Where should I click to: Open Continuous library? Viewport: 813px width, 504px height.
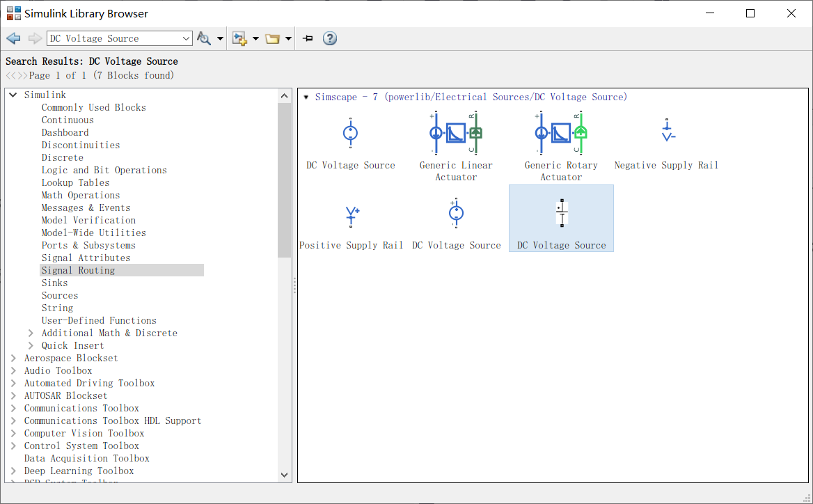click(68, 120)
